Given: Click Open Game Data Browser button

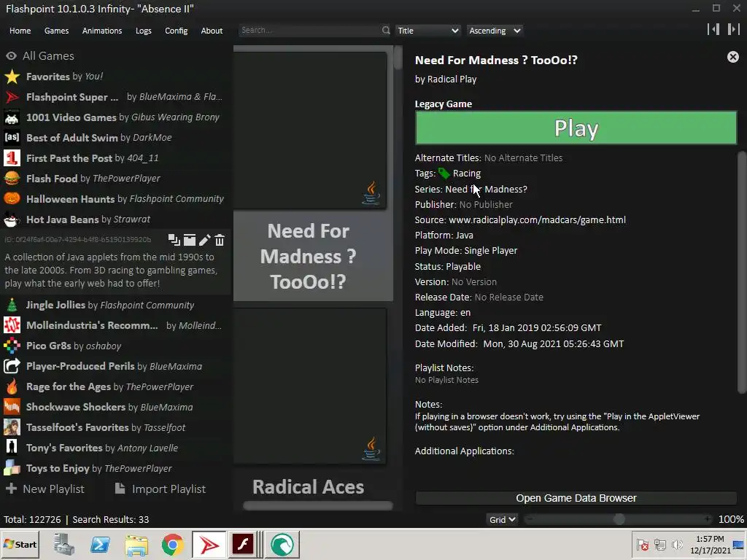Looking at the screenshot, I should point(576,498).
